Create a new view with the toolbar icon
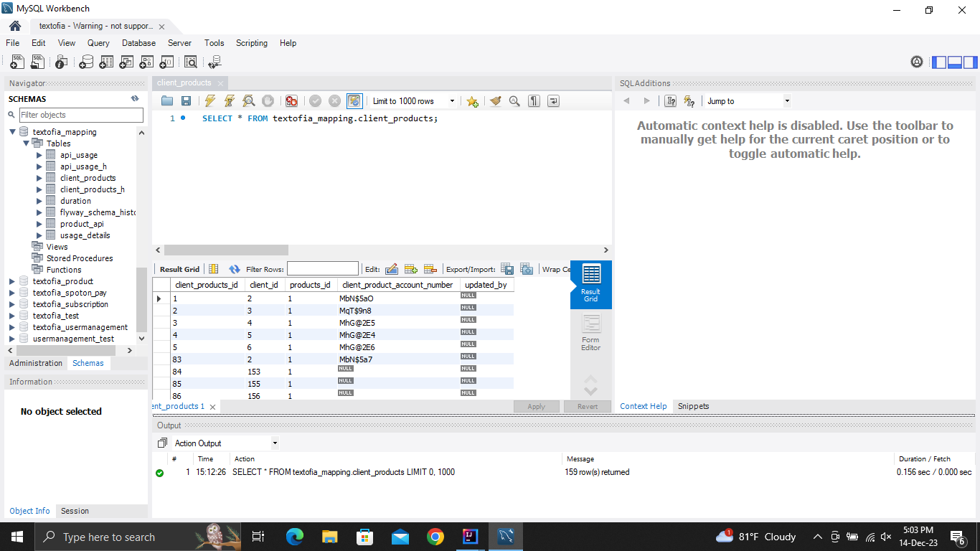 coord(126,62)
